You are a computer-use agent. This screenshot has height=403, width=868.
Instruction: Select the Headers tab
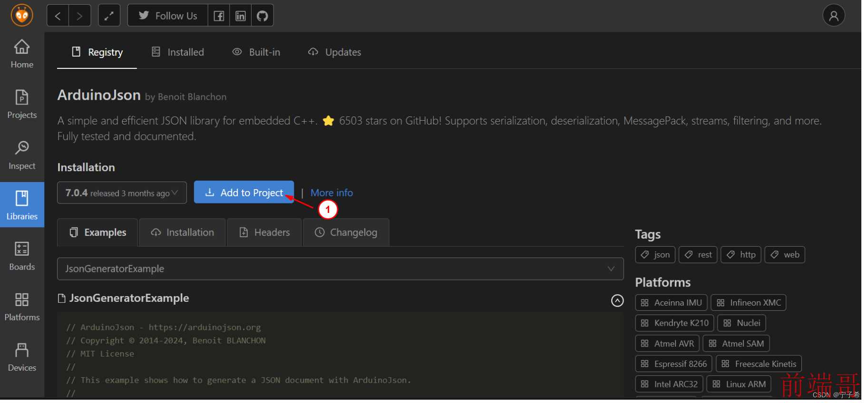264,232
